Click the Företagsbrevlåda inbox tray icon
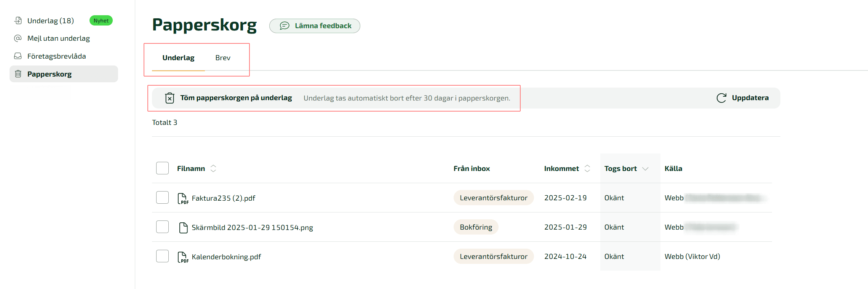The image size is (868, 289). click(x=18, y=56)
